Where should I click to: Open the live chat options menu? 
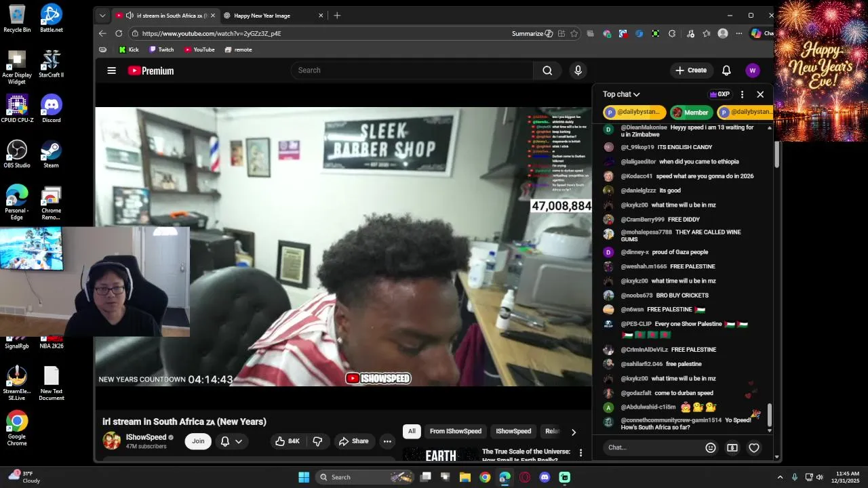pos(742,95)
